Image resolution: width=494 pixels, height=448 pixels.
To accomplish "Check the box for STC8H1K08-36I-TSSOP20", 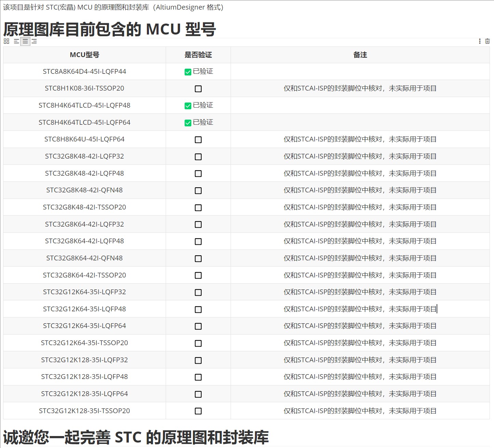I will pos(198,89).
